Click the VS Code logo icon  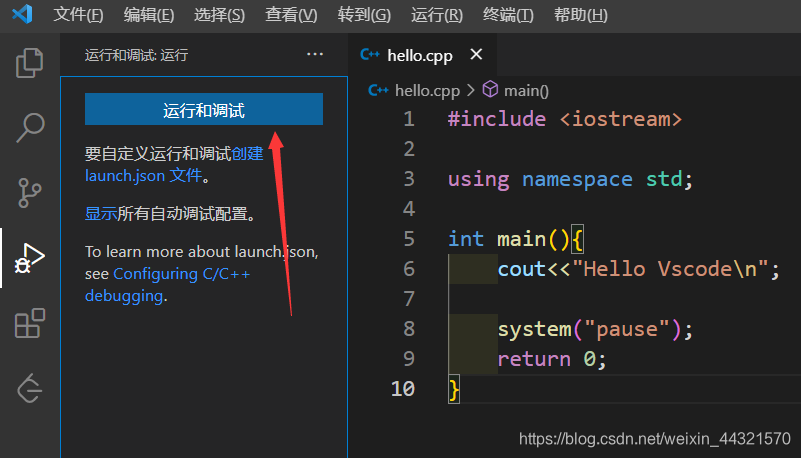(22, 14)
